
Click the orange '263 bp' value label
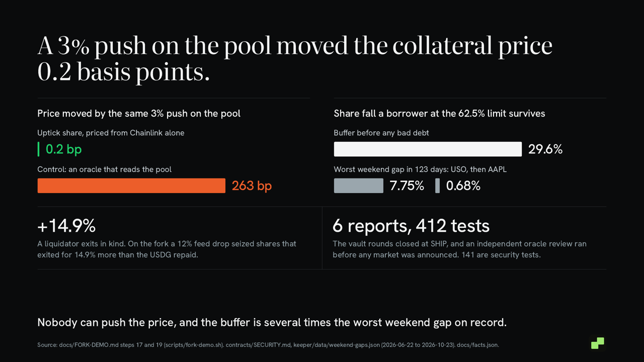(x=252, y=186)
